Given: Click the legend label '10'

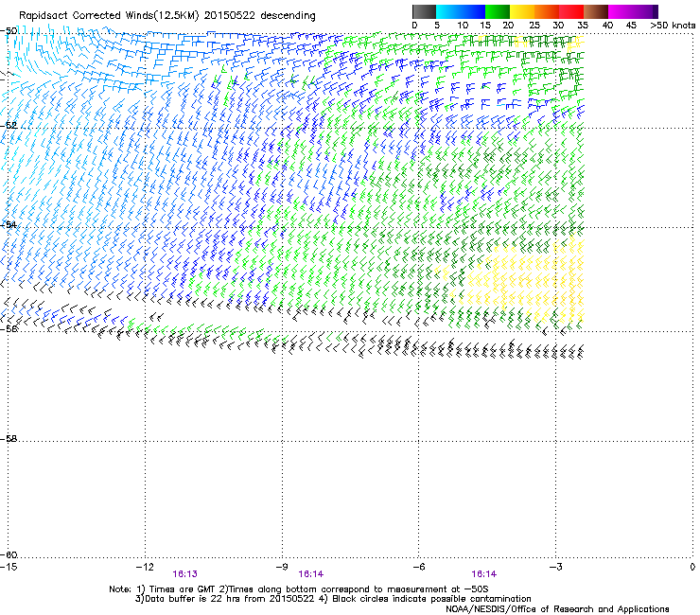Looking at the screenshot, I should pyautogui.click(x=463, y=26).
